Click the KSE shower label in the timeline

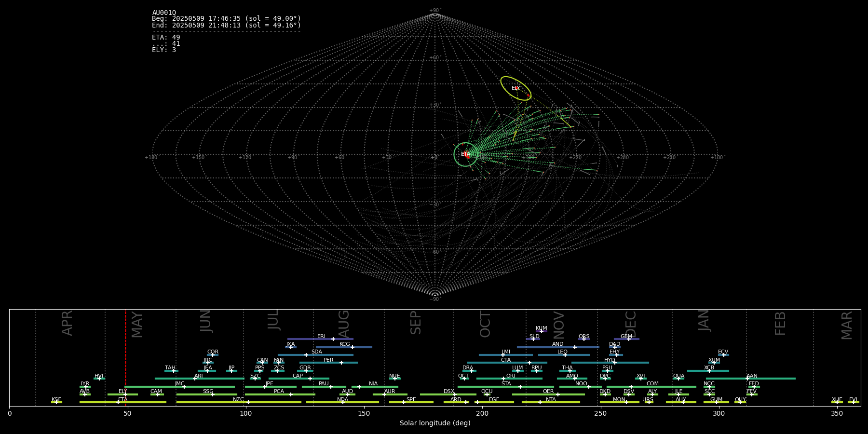click(56, 400)
